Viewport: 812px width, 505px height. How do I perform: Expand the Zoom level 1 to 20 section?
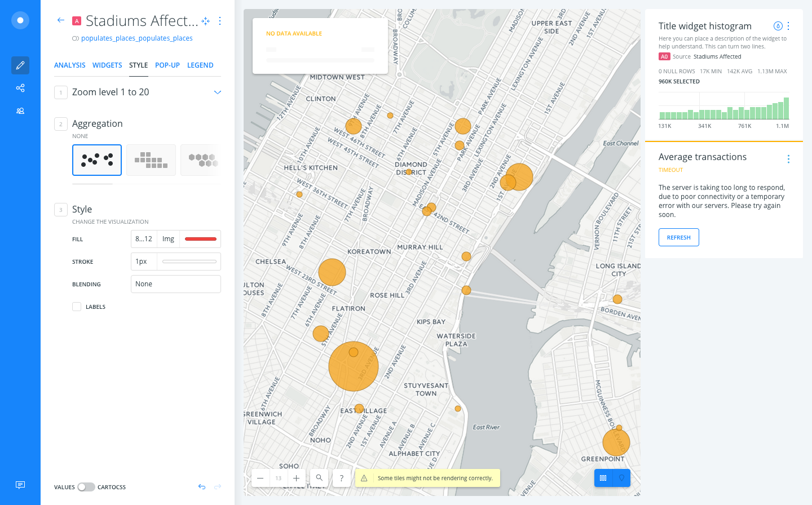point(218,92)
